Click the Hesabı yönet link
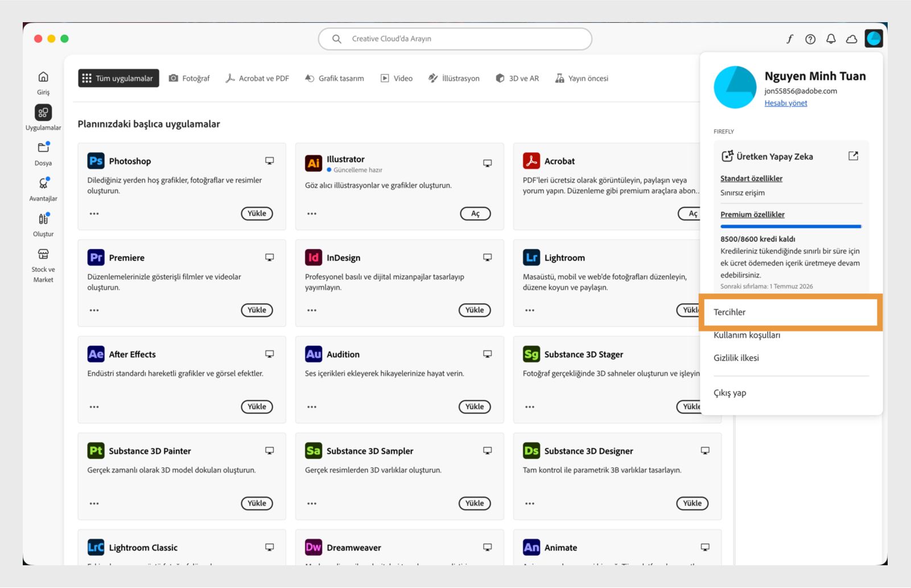 [786, 103]
